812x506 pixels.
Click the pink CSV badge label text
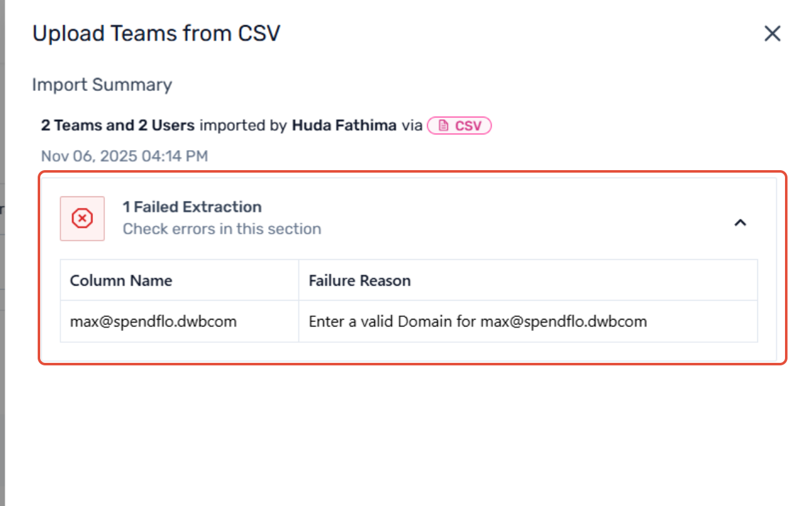tap(468, 126)
